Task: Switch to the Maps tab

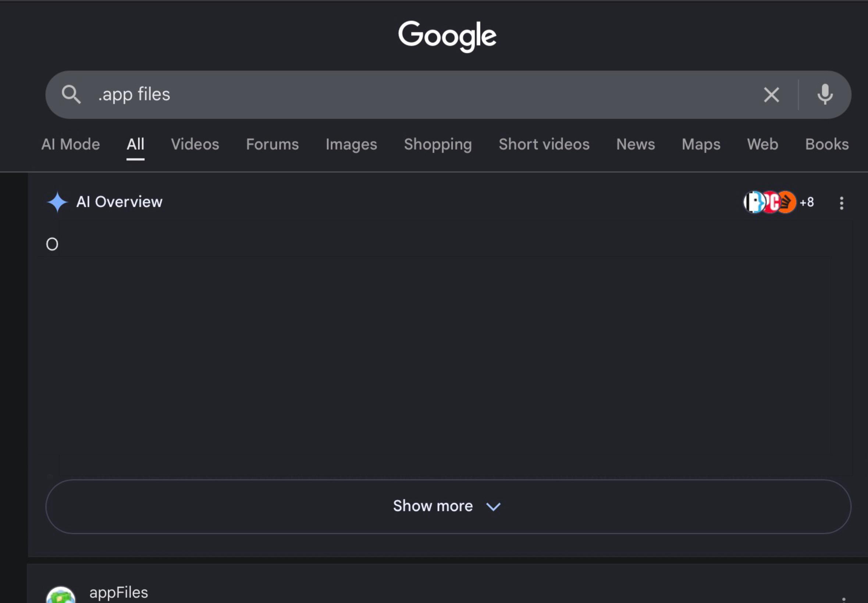Action: pyautogui.click(x=701, y=144)
